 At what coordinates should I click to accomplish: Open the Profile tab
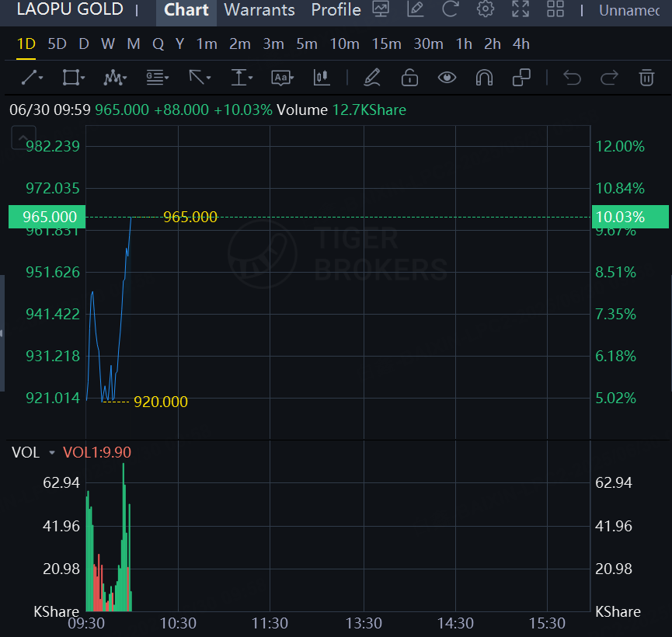[336, 10]
